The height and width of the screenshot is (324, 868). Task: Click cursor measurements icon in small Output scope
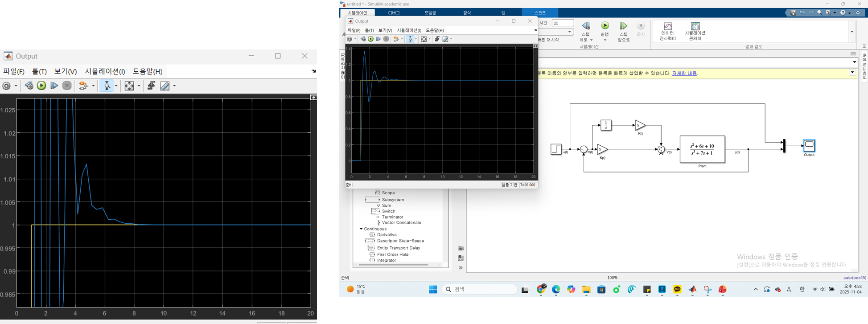point(445,39)
